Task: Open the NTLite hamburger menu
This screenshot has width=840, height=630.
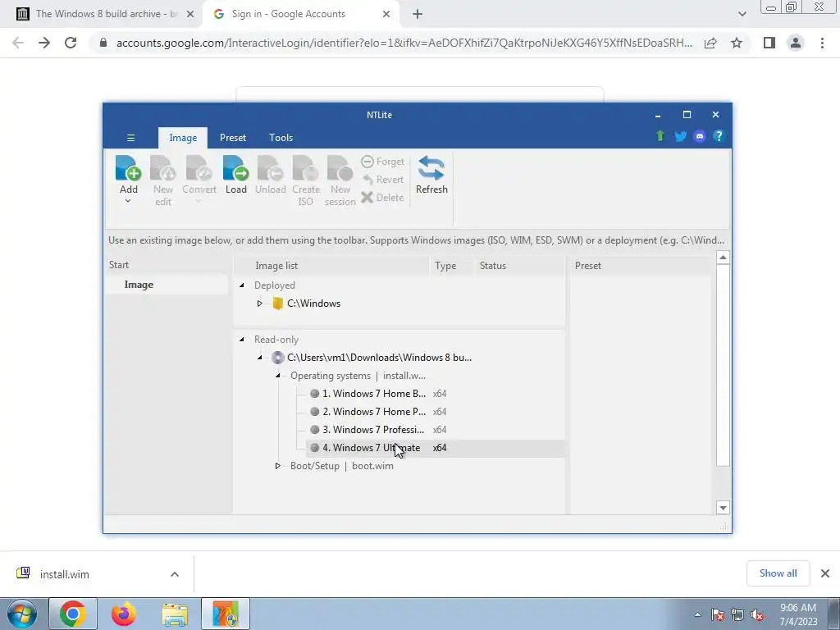Action: pos(130,138)
